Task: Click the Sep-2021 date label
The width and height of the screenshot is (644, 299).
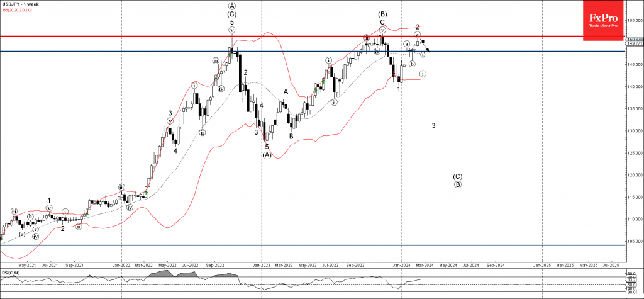Action: tap(74, 265)
